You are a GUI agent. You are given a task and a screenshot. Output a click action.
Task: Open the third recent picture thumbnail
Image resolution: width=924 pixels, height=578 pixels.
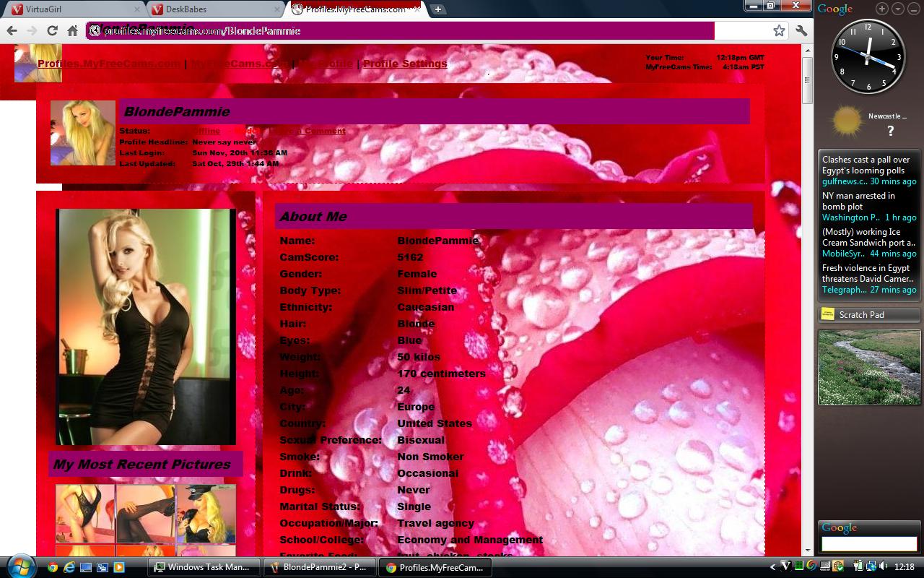click(206, 513)
